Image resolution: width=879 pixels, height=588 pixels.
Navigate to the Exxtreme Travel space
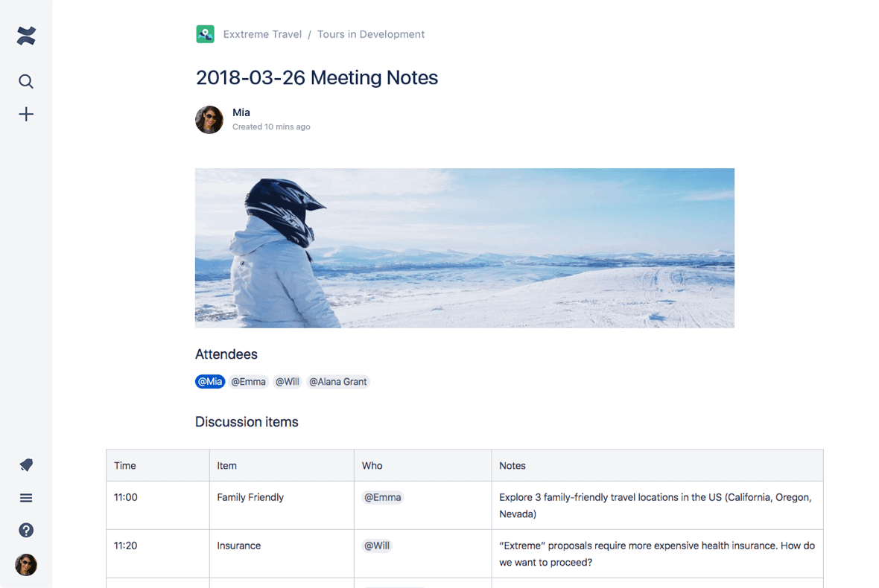click(x=262, y=33)
